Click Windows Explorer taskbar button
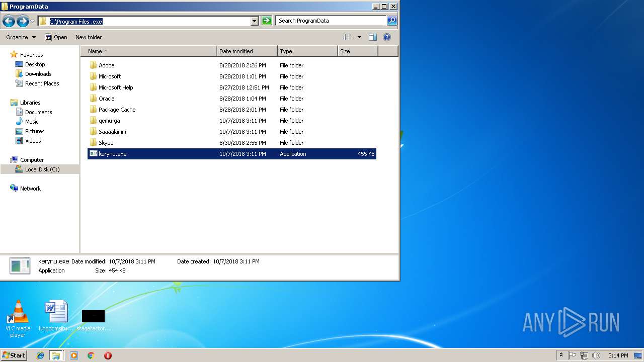The width and height of the screenshot is (644, 362). click(56, 355)
